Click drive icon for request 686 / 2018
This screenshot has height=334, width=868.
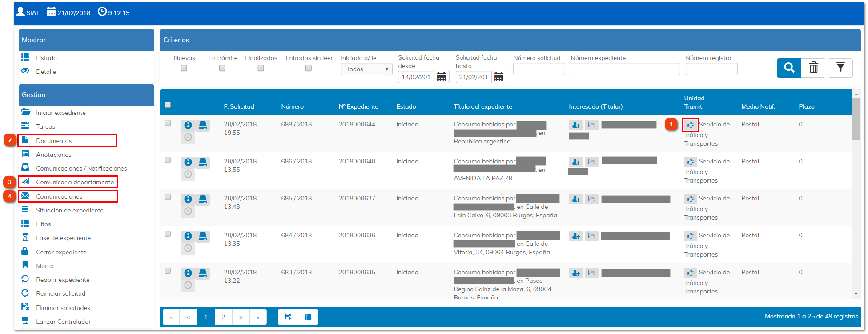(203, 162)
